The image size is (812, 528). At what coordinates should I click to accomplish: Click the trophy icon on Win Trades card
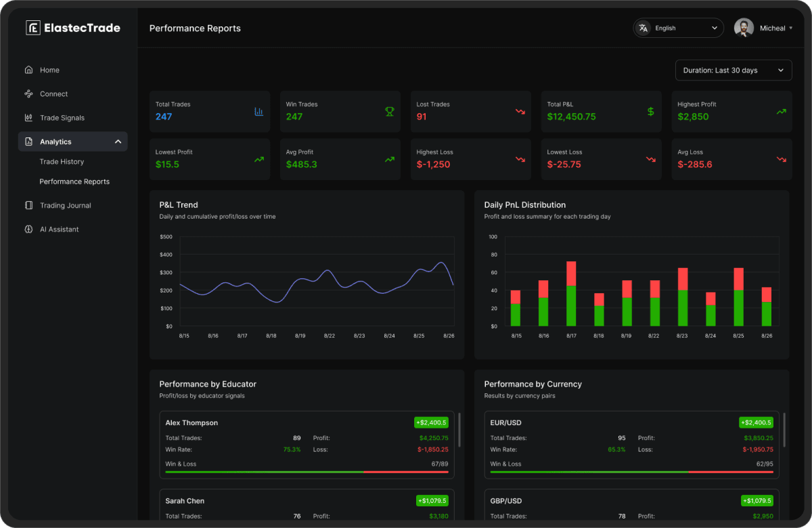click(x=388, y=111)
